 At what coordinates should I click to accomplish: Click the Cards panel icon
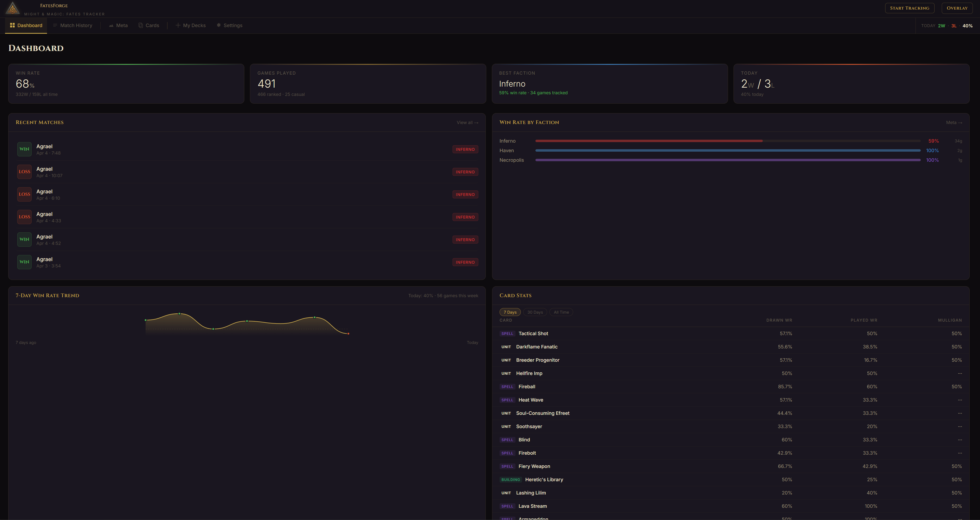140,25
